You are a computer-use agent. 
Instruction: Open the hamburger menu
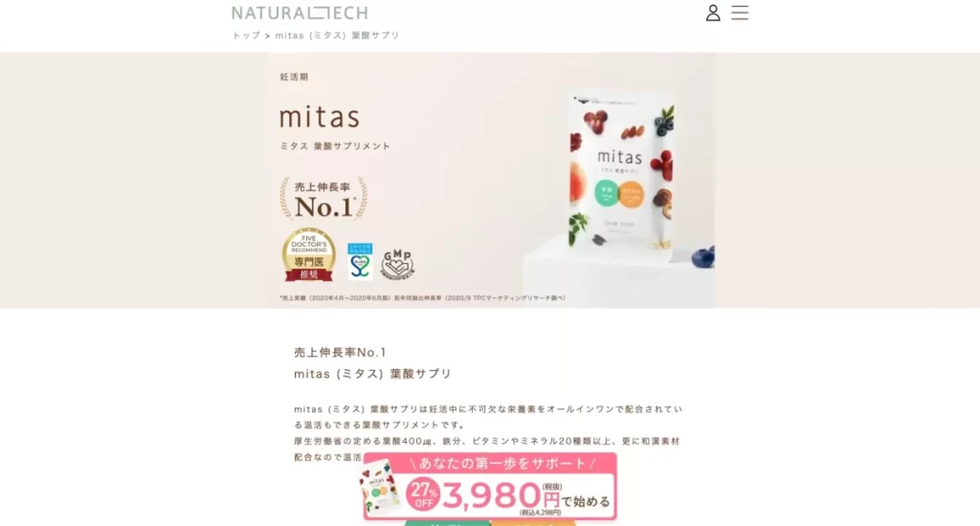point(740,13)
